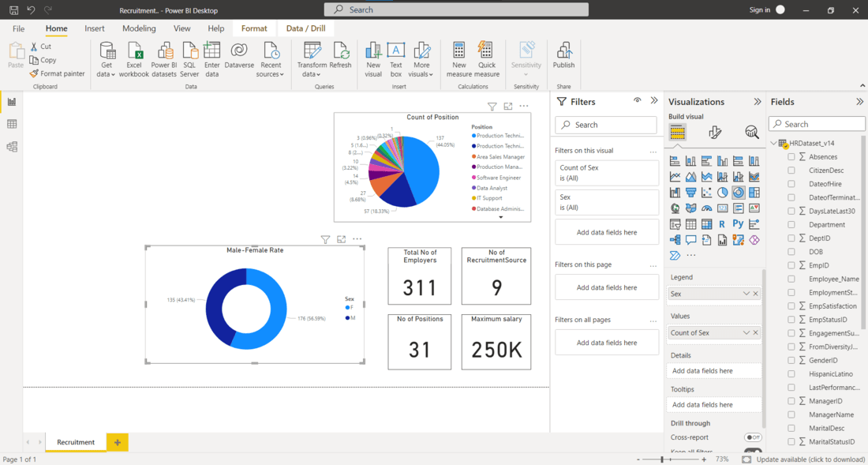Create a New measure
The width and height of the screenshot is (868, 465).
459,60
